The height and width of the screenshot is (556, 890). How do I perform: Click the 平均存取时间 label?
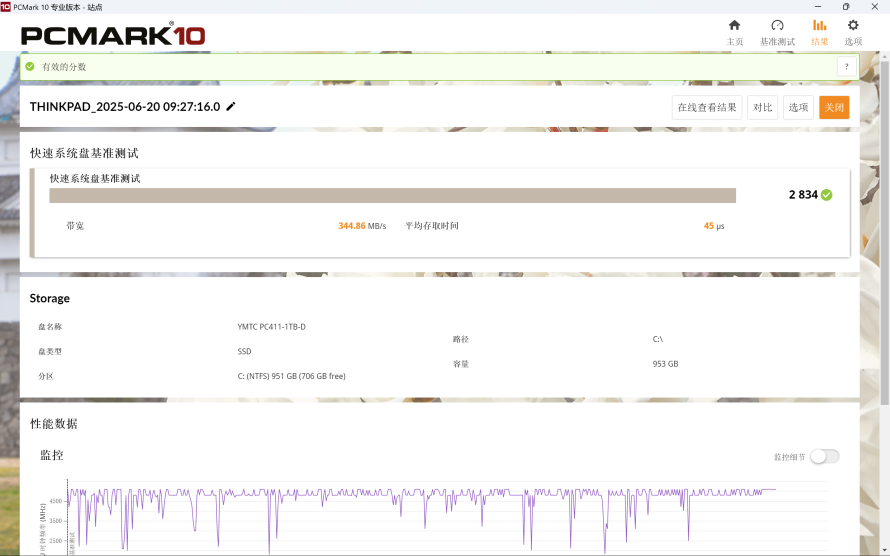pyautogui.click(x=431, y=226)
